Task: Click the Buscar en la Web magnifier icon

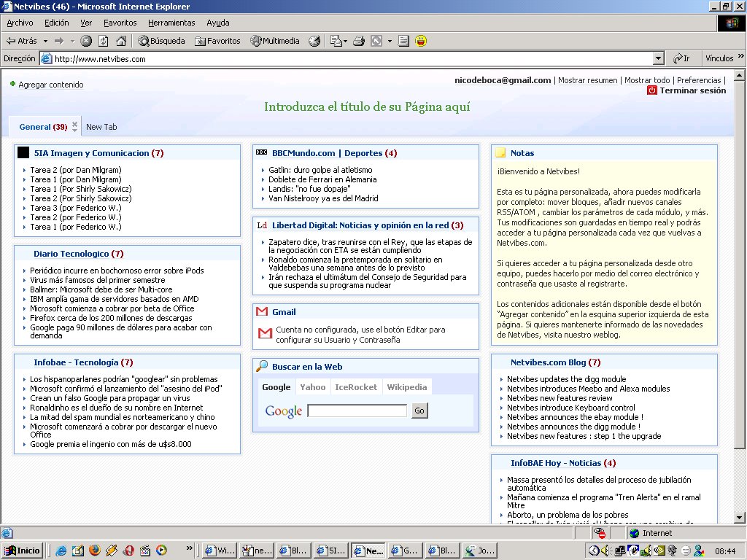Action: [262, 366]
